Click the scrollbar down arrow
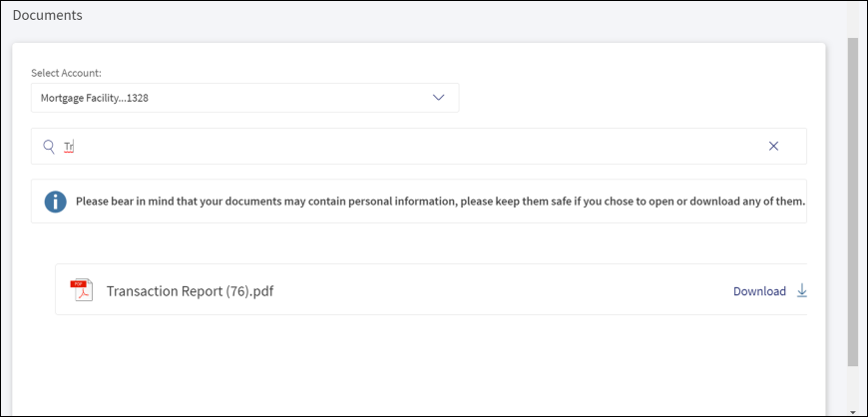 [x=853, y=412]
